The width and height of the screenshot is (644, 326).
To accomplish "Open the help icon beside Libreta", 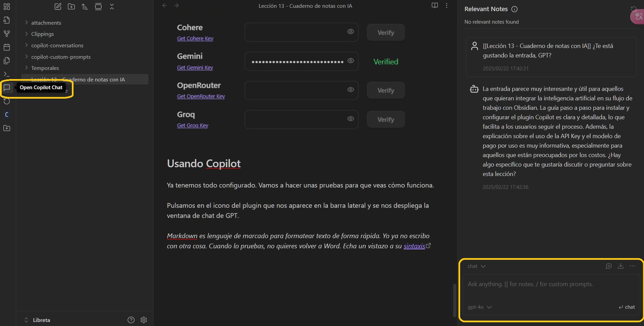I will click(x=131, y=320).
